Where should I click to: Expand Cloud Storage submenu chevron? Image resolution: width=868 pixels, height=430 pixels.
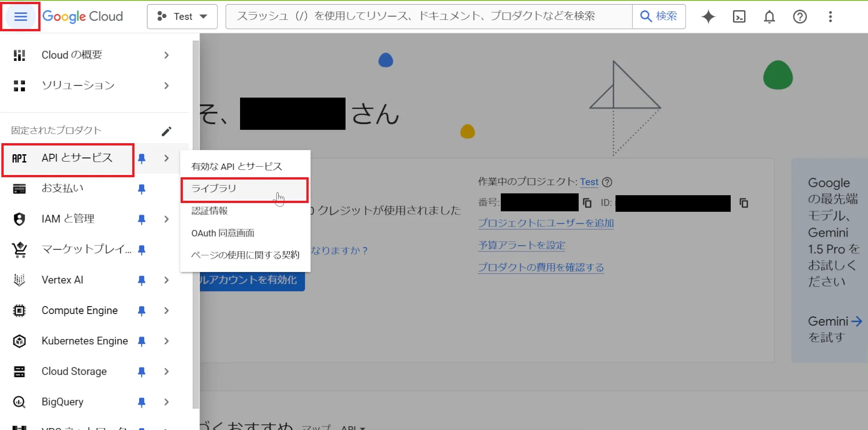click(166, 372)
